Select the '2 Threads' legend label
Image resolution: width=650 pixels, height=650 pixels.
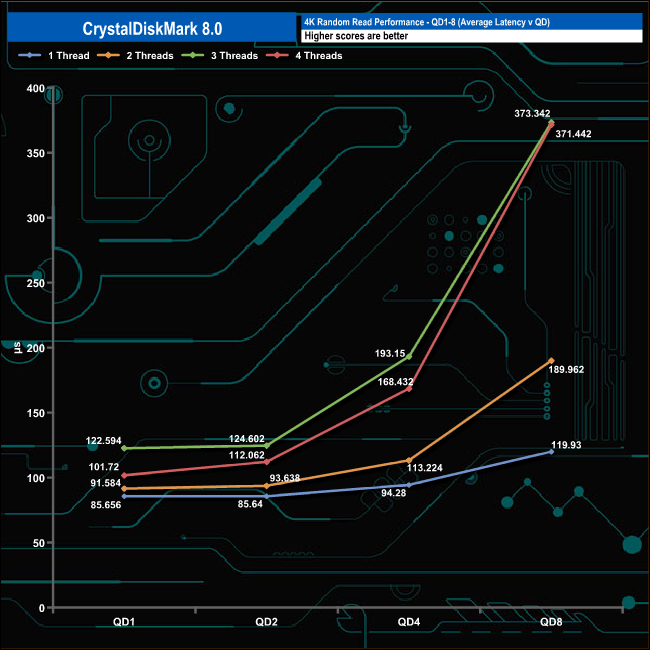pyautogui.click(x=150, y=56)
